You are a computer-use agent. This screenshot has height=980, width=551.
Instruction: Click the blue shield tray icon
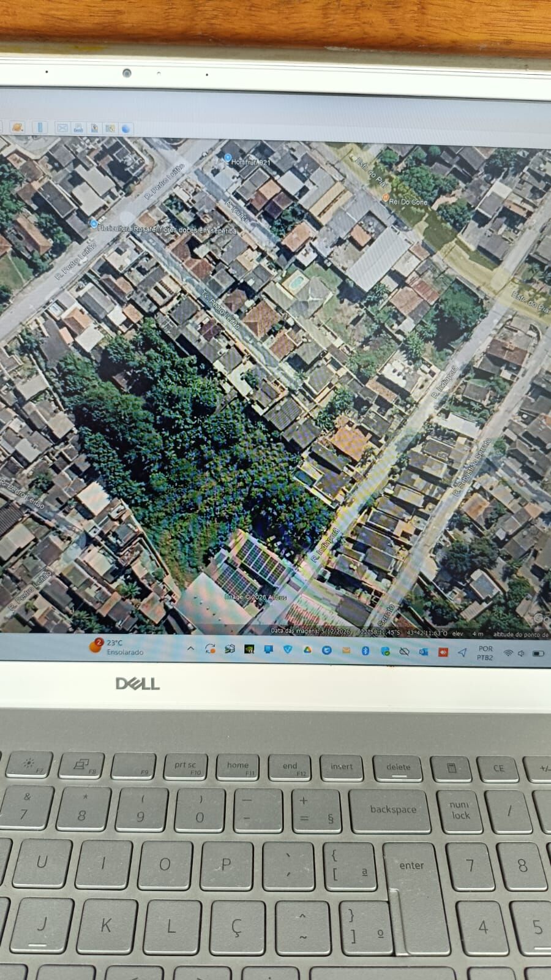(288, 650)
